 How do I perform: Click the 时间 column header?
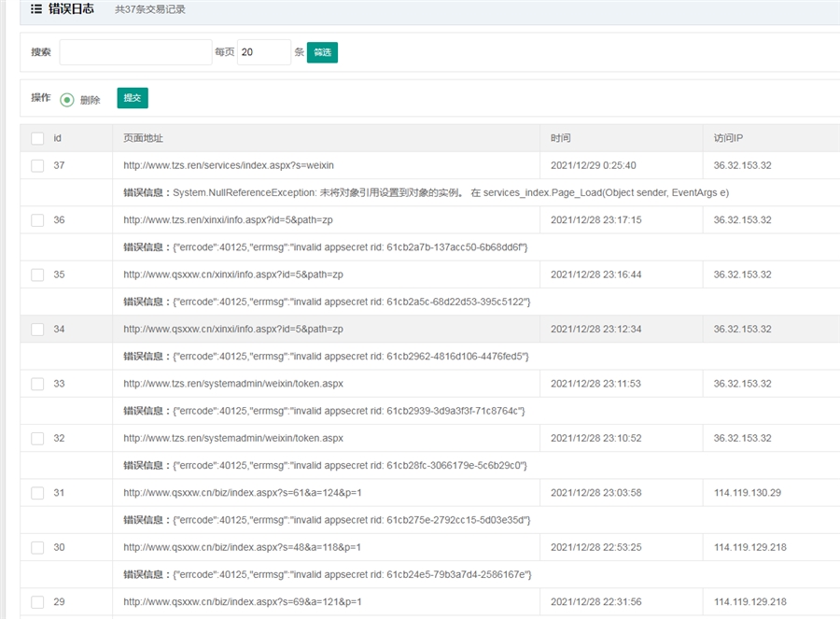point(560,138)
